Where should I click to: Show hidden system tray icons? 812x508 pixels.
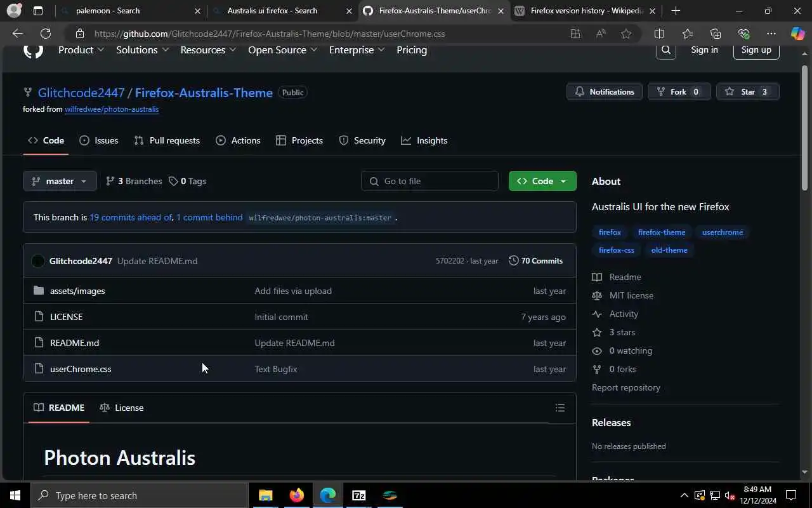click(684, 495)
